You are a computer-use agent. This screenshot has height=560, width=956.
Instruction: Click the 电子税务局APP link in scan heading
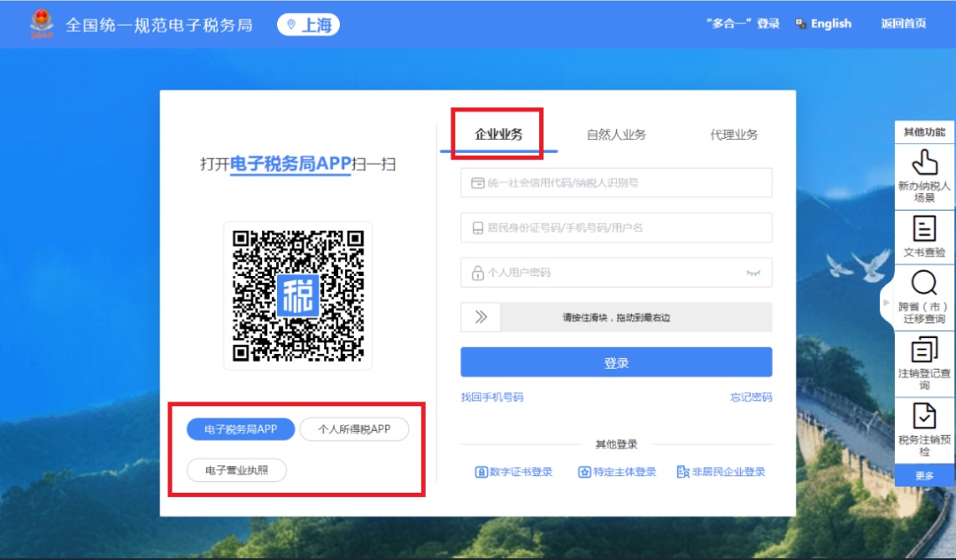(x=291, y=164)
